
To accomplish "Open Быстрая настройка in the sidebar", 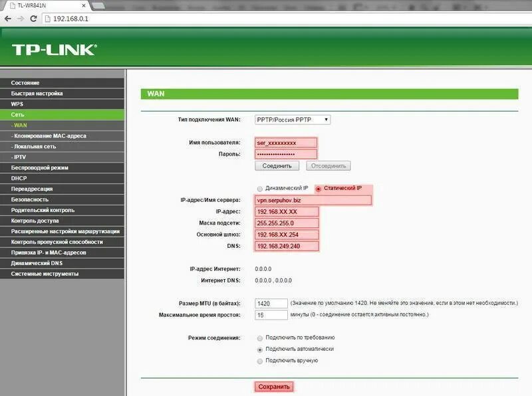I will tap(62, 93).
